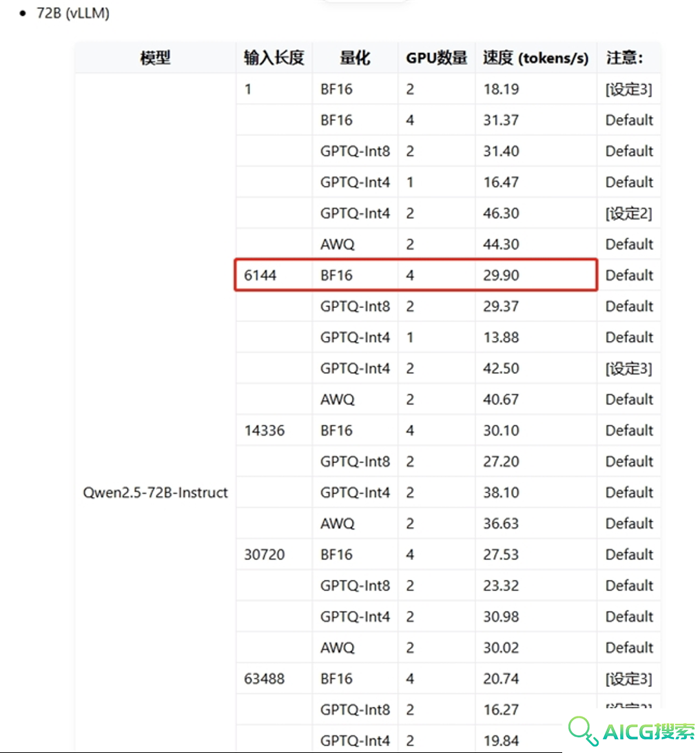Click the speed value 44.30

(x=501, y=245)
